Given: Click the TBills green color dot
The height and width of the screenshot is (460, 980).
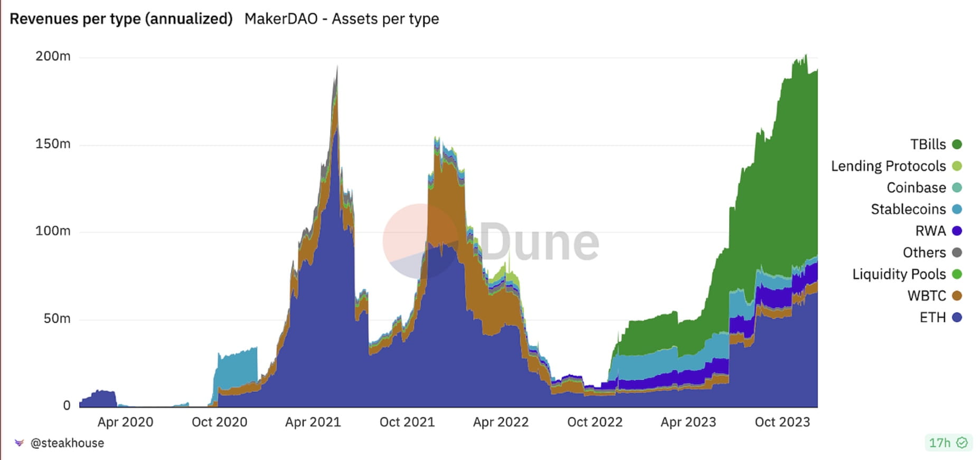Looking at the screenshot, I should click(957, 144).
